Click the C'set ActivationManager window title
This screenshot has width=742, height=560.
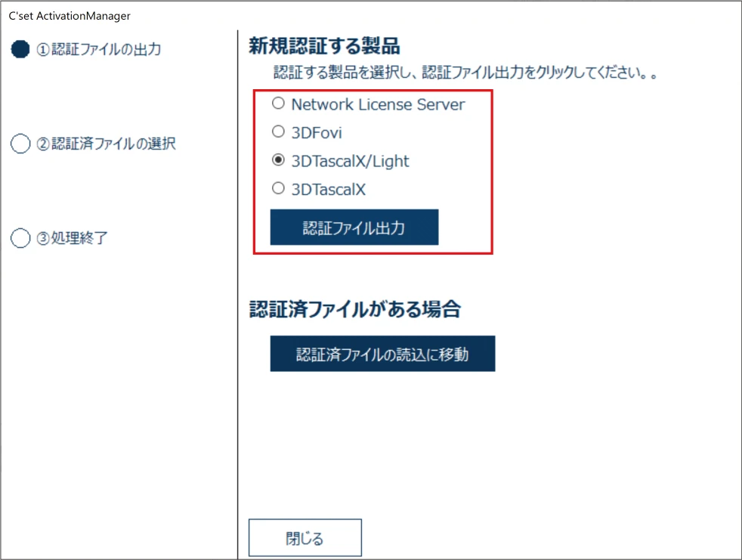point(70,15)
